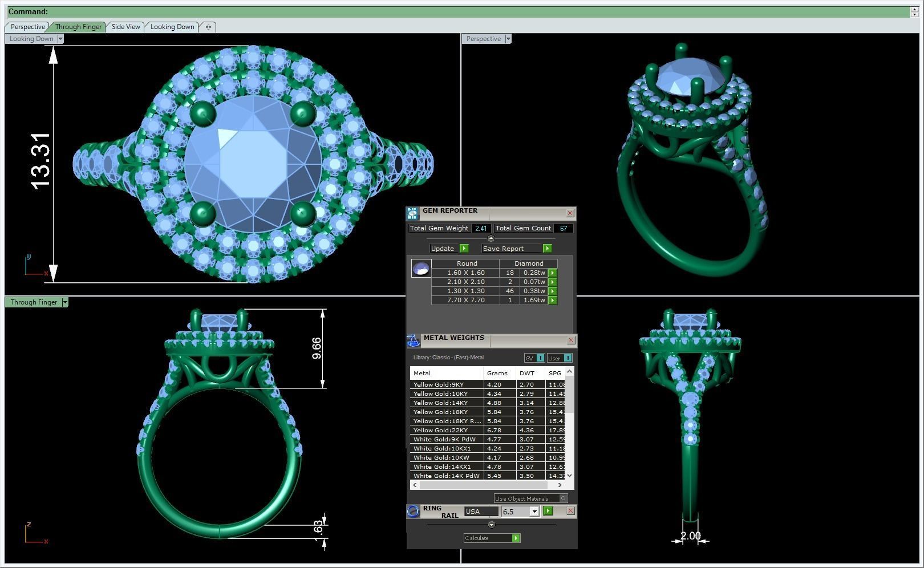The image size is (924, 568).
Task: Switch to the Side View tab
Action: (125, 27)
